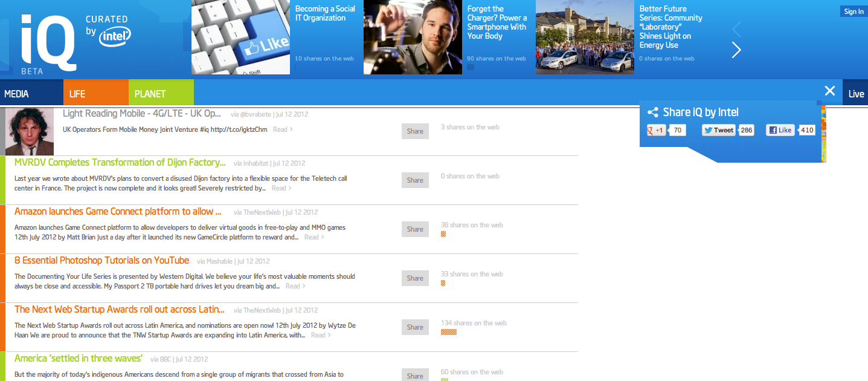Open the smartphone charger story thumbnail
The height and width of the screenshot is (381, 868).
(x=413, y=37)
